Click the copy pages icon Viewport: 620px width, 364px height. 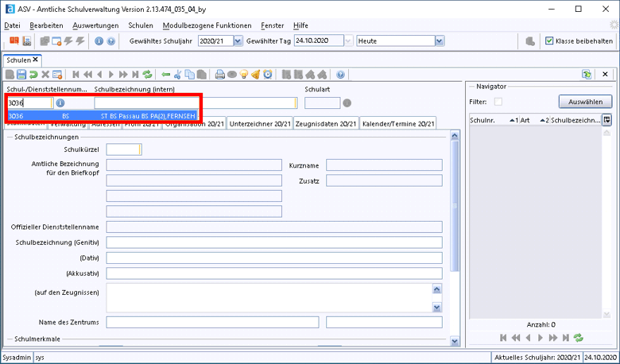coord(190,74)
